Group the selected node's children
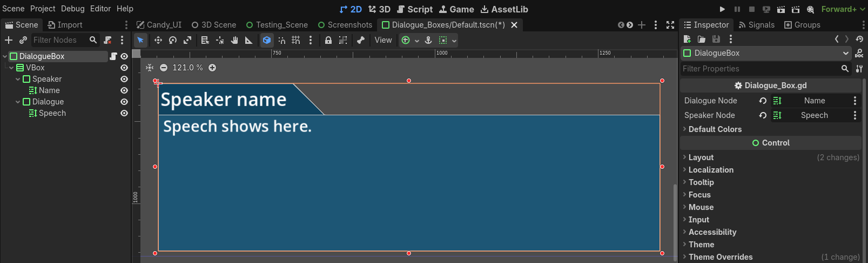The width and height of the screenshot is (868, 263). (x=343, y=40)
